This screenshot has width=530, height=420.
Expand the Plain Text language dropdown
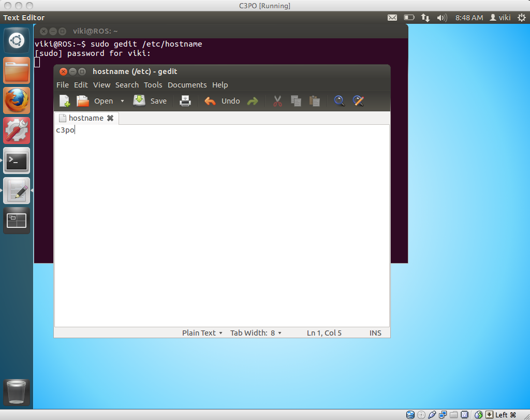tap(202, 333)
